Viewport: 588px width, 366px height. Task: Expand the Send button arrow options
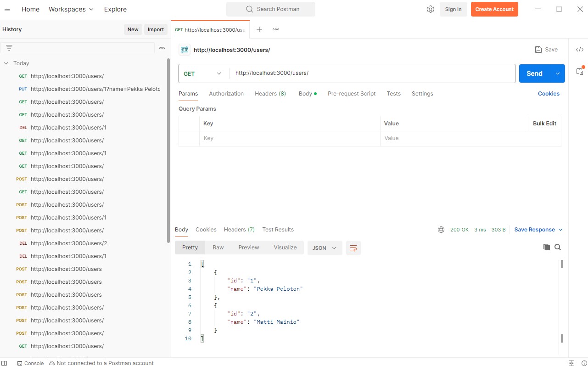coord(558,73)
